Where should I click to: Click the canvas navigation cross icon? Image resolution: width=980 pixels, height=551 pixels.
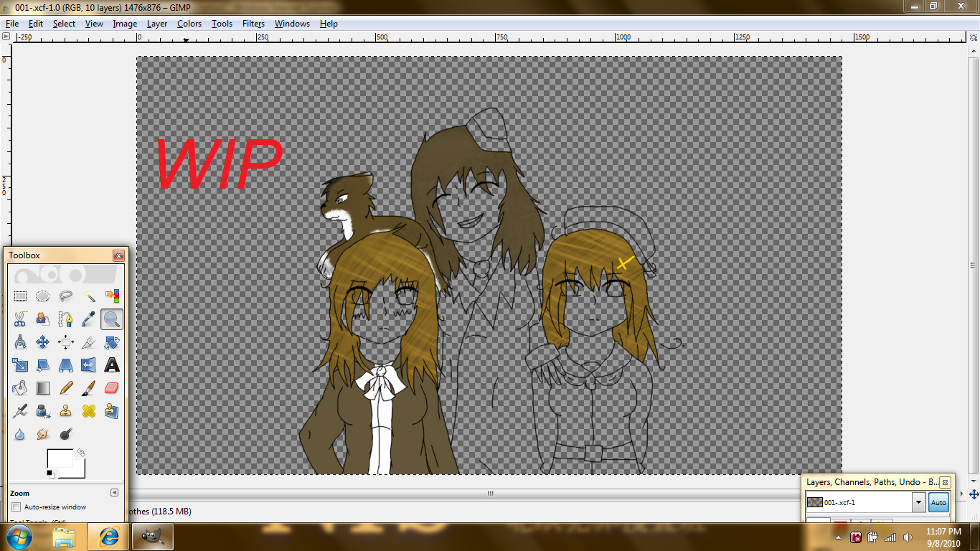click(974, 494)
